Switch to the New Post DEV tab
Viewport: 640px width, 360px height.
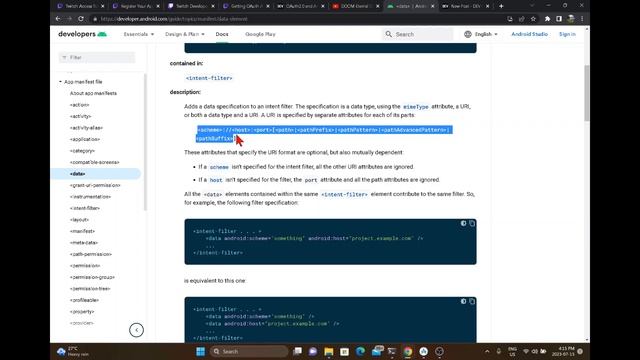click(466, 6)
